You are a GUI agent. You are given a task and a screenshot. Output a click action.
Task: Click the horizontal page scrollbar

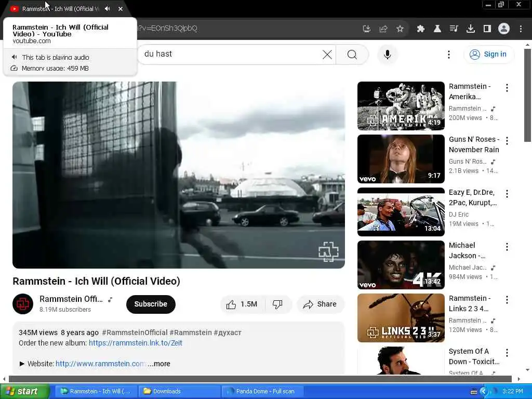point(260,379)
